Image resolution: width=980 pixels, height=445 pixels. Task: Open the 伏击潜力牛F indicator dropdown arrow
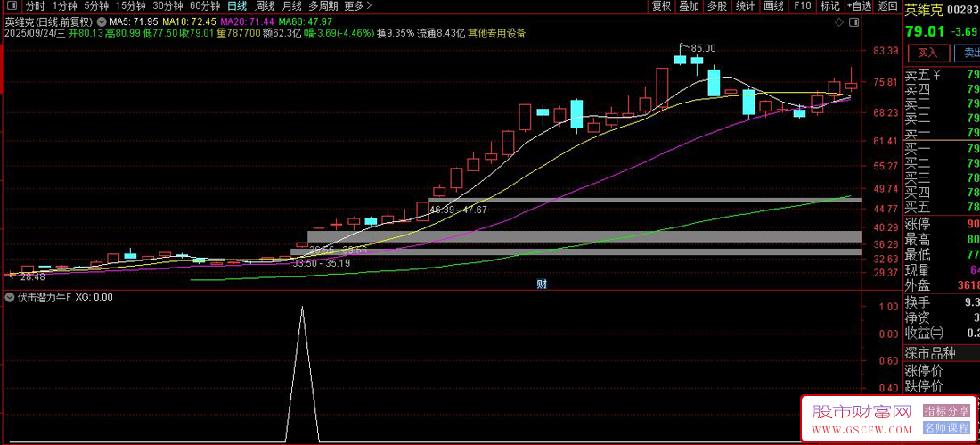(x=10, y=297)
